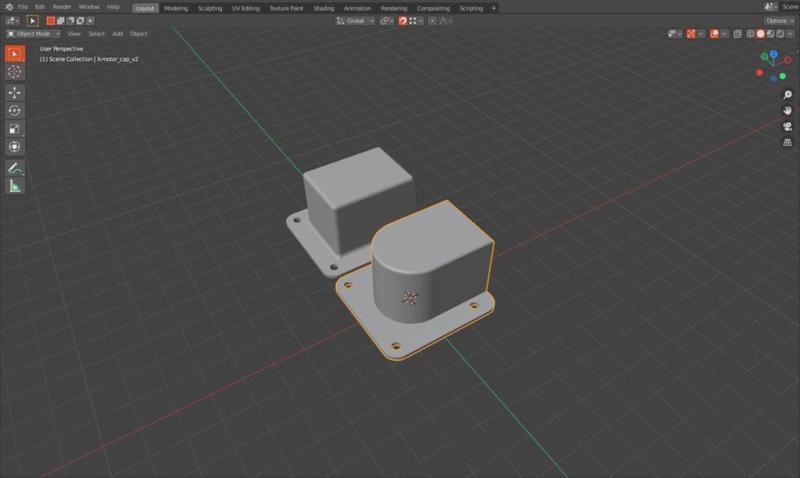The height and width of the screenshot is (478, 800).
Task: Open the Help menu
Action: (x=113, y=7)
